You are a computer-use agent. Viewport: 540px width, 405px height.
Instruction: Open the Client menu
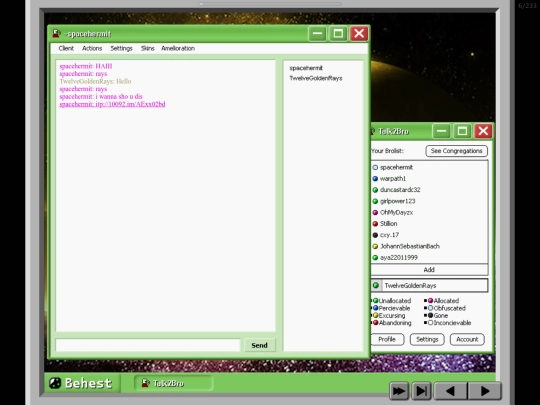pyautogui.click(x=66, y=48)
